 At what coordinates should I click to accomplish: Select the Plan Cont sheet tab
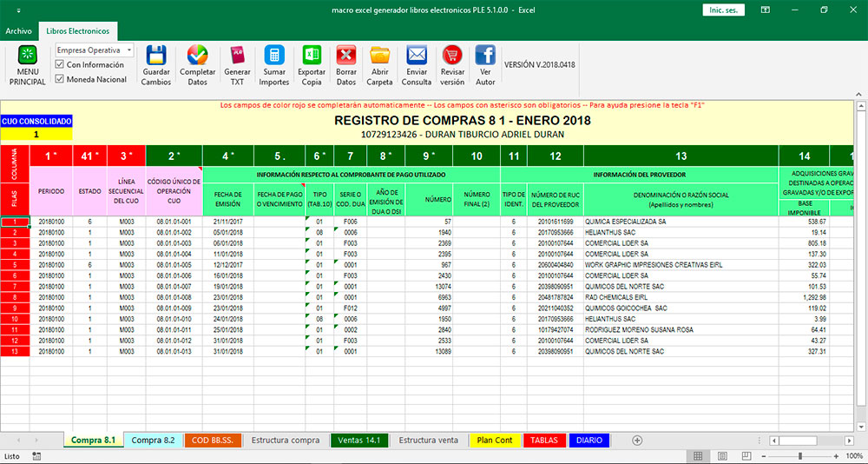(x=495, y=441)
